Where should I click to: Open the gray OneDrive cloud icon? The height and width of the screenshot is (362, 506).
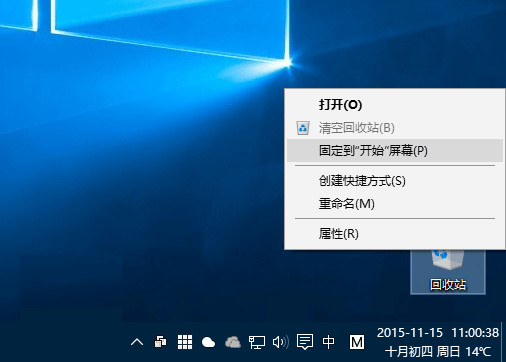coord(233,342)
